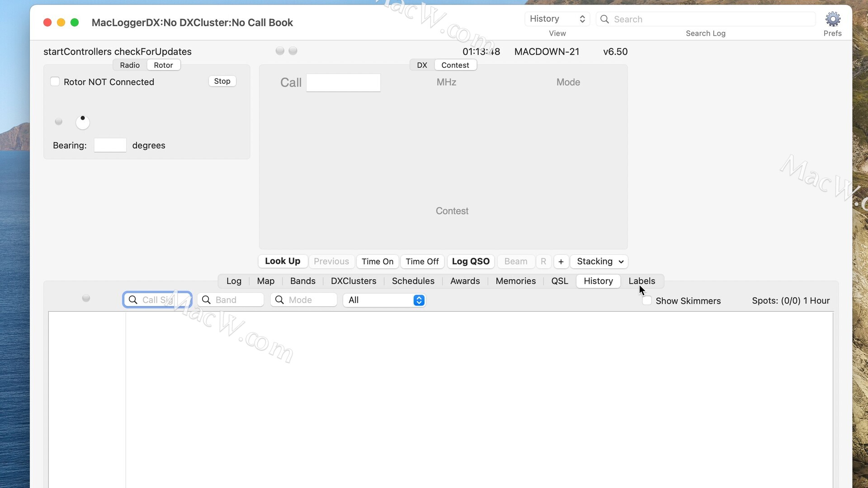Open the Awards tab
Viewport: 868px width, 488px height.
465,281
